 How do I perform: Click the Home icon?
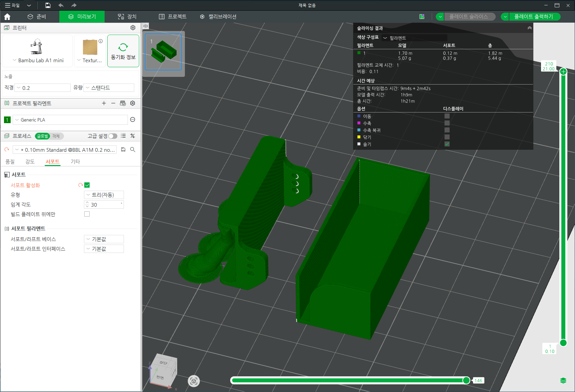7,17
